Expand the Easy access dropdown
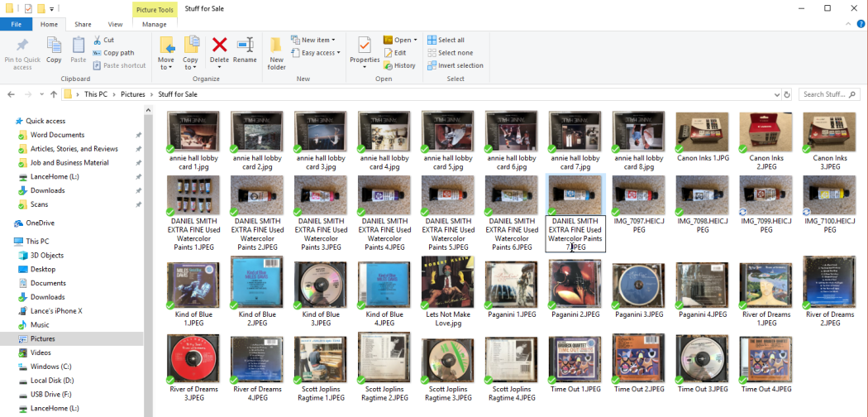Image resolution: width=868 pixels, height=417 pixels. click(338, 53)
